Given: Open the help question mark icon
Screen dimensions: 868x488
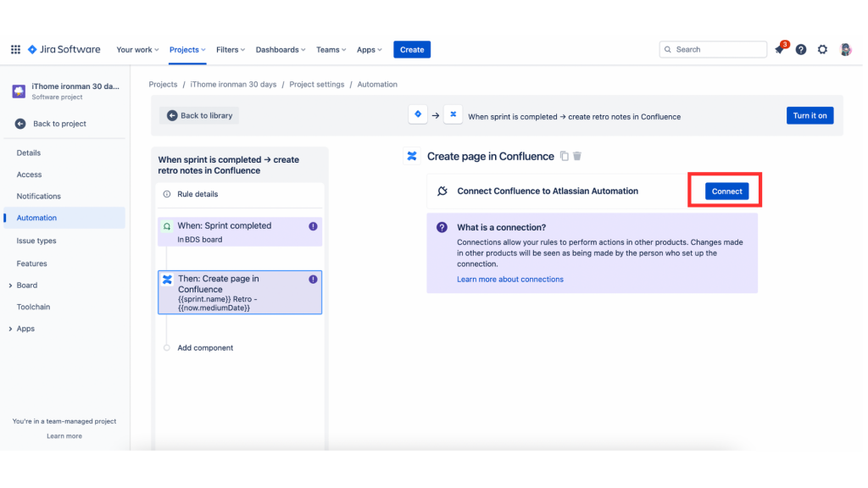Looking at the screenshot, I should tap(801, 50).
